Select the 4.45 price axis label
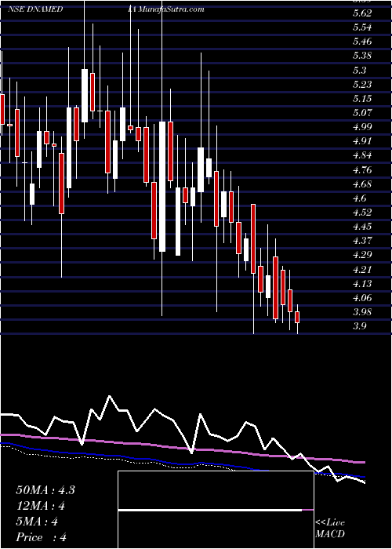This screenshot has height=549, width=392. pyautogui.click(x=362, y=227)
